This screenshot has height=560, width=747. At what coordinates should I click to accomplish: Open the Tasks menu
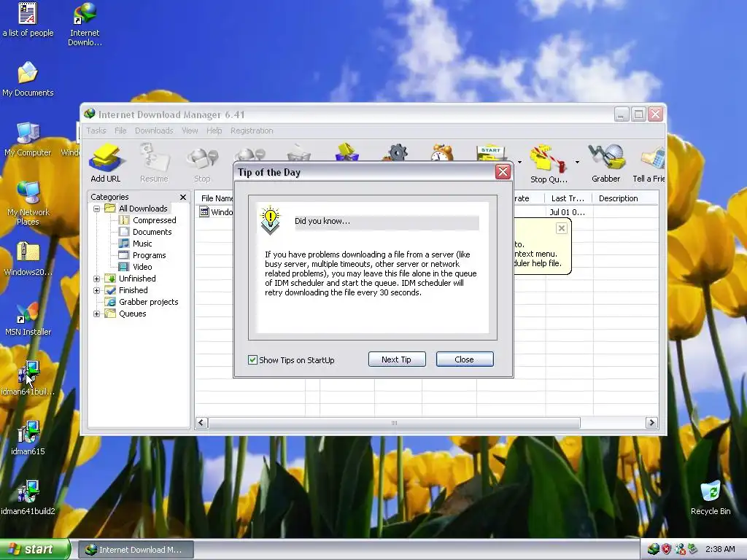click(x=96, y=131)
